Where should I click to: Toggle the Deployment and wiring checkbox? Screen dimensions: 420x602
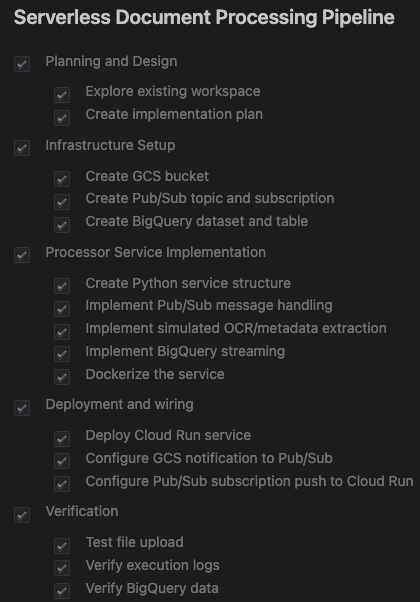coord(22,408)
